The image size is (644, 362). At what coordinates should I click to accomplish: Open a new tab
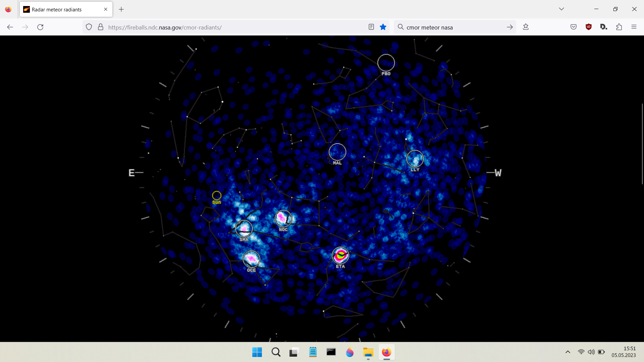point(121,9)
